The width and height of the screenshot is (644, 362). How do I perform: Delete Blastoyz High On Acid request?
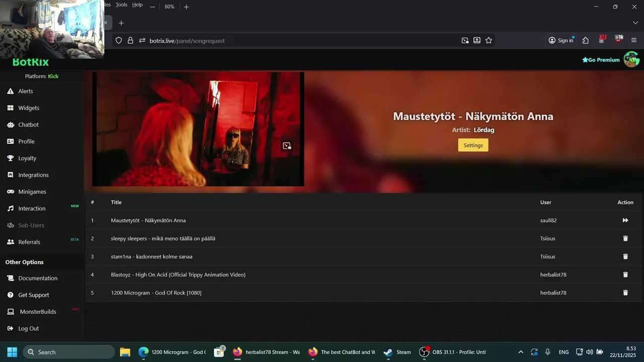coord(625,275)
